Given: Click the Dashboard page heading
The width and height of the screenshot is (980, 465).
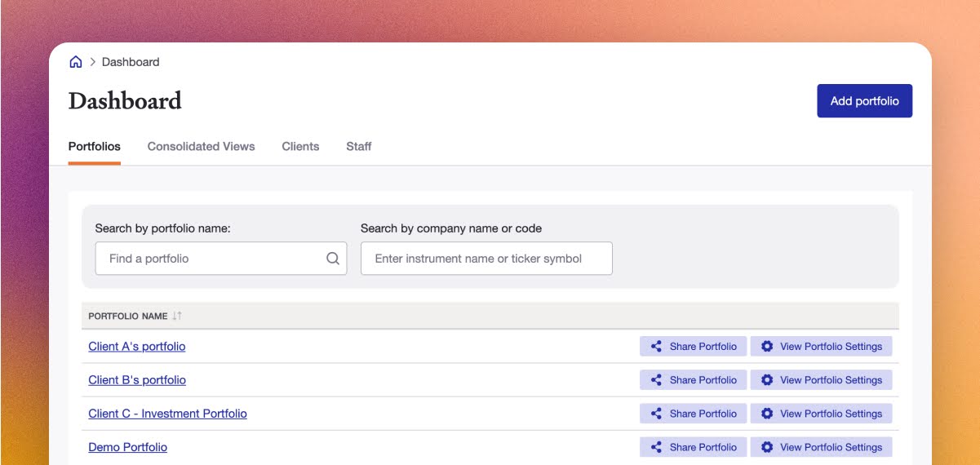Looking at the screenshot, I should [125, 101].
